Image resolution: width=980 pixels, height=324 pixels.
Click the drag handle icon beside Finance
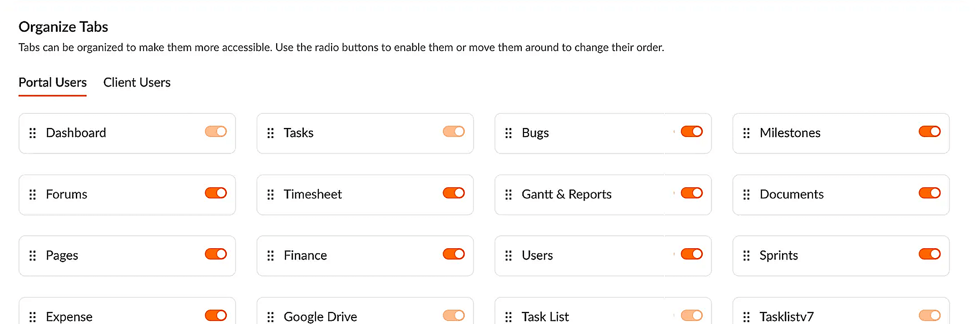[x=271, y=256]
